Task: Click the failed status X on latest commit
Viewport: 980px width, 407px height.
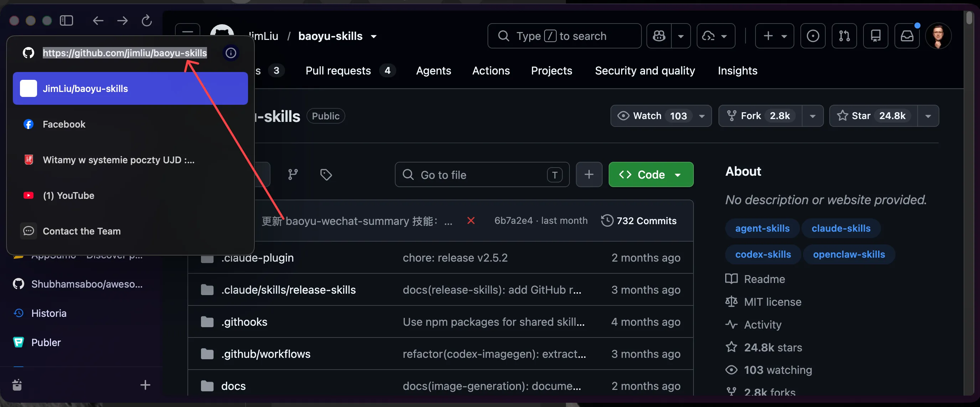Action: (x=471, y=221)
